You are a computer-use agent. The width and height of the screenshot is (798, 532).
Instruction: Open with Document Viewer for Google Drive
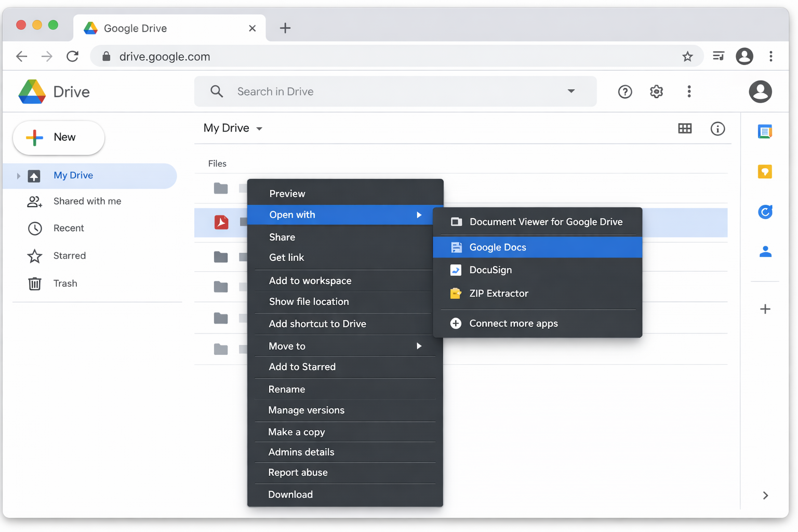pos(538,222)
